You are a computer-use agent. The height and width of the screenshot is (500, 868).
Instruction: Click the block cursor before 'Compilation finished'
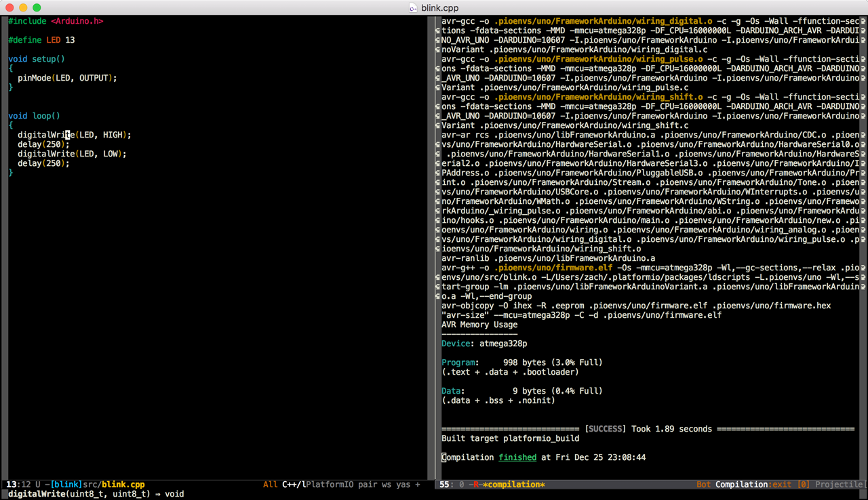tap(444, 457)
